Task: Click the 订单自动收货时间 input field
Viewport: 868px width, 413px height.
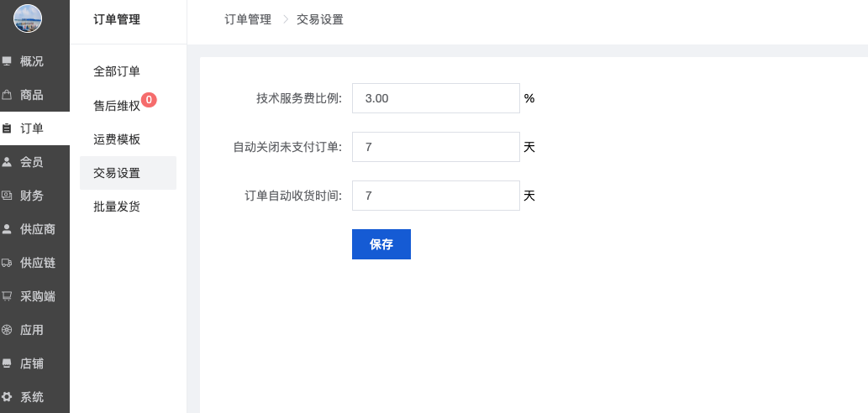Action: click(436, 196)
